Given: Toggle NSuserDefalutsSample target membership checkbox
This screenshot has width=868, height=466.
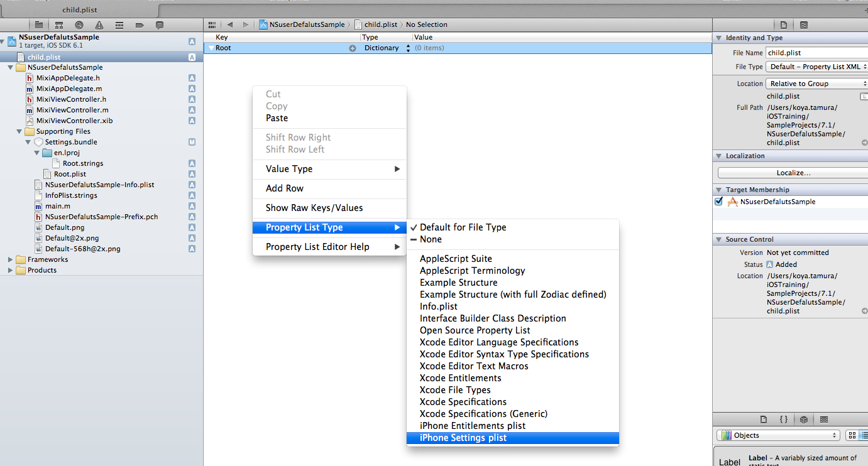Looking at the screenshot, I should (x=719, y=202).
